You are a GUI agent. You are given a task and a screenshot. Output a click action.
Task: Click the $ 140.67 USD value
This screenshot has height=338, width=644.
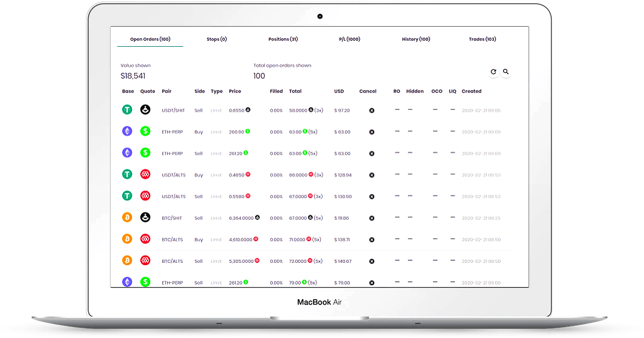(x=343, y=262)
